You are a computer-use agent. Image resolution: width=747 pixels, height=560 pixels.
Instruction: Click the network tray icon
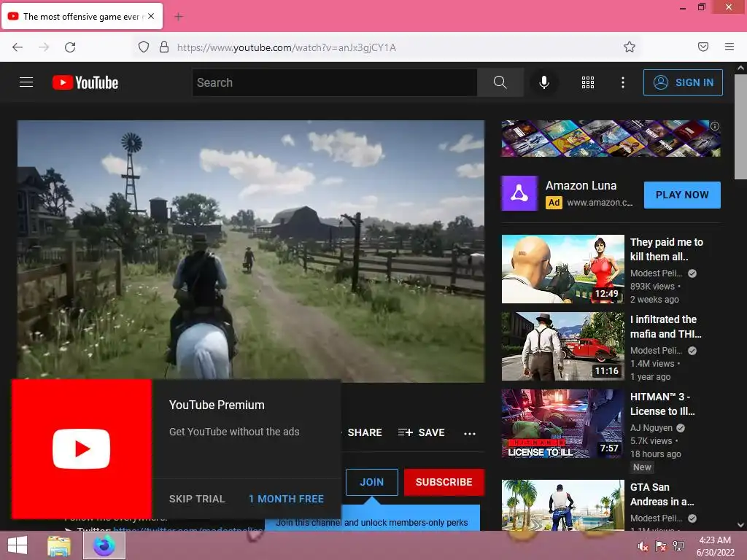pos(678,546)
